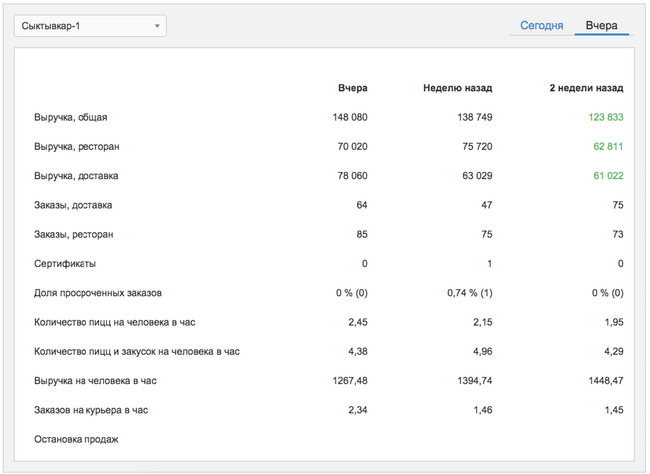Click the value 148 080
This screenshot has height=474, width=650.
pyautogui.click(x=350, y=117)
